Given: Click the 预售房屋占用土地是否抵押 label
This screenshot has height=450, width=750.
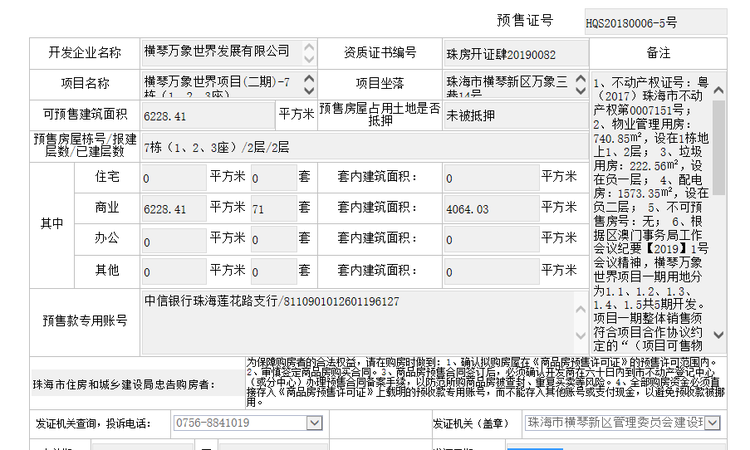Looking at the screenshot, I should (x=380, y=115).
